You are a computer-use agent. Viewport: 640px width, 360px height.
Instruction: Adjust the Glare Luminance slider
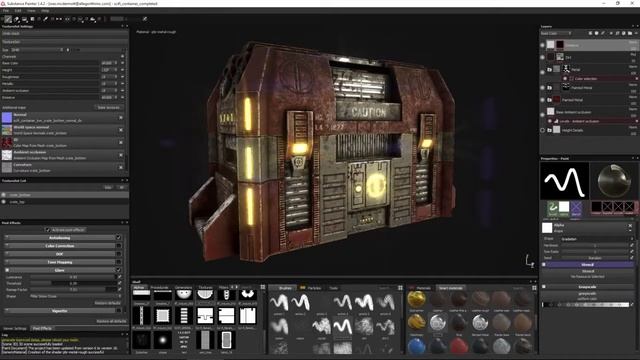coord(73,277)
